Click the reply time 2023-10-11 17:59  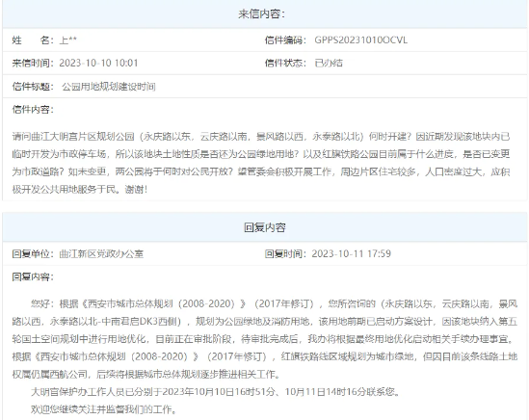click(351, 253)
